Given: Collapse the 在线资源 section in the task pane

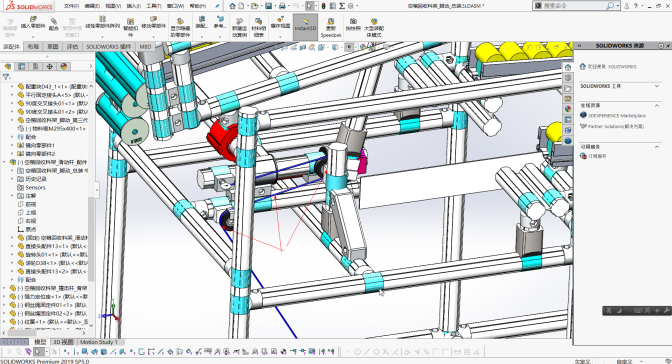Looking at the screenshot, I should pyautogui.click(x=657, y=105).
